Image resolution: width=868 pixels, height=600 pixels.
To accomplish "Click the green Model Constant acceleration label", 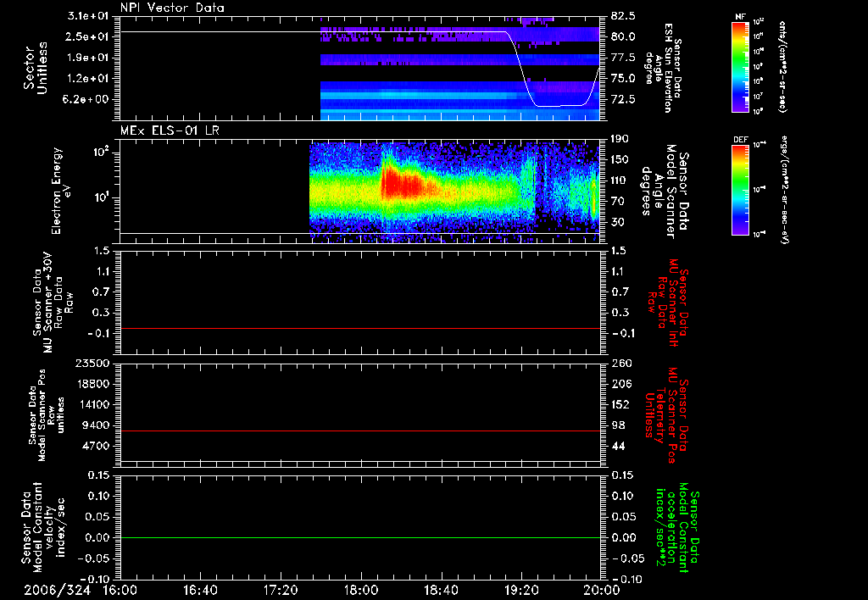I will (677, 527).
